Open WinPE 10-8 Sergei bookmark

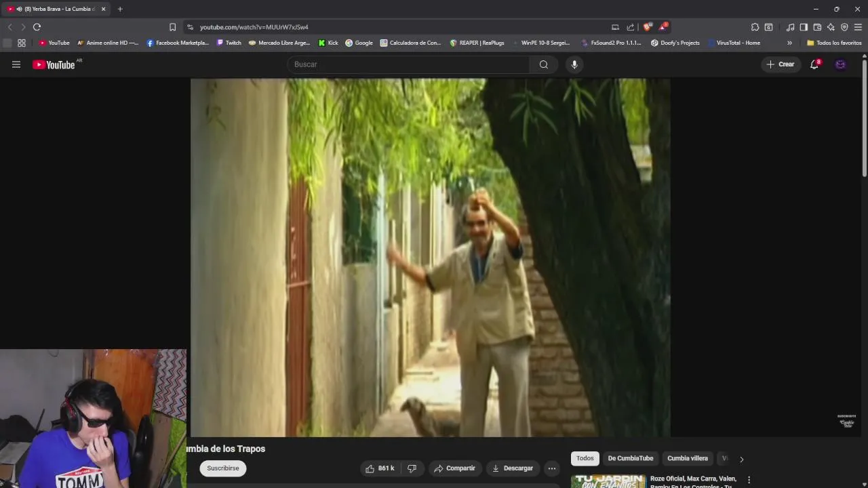[x=540, y=43]
